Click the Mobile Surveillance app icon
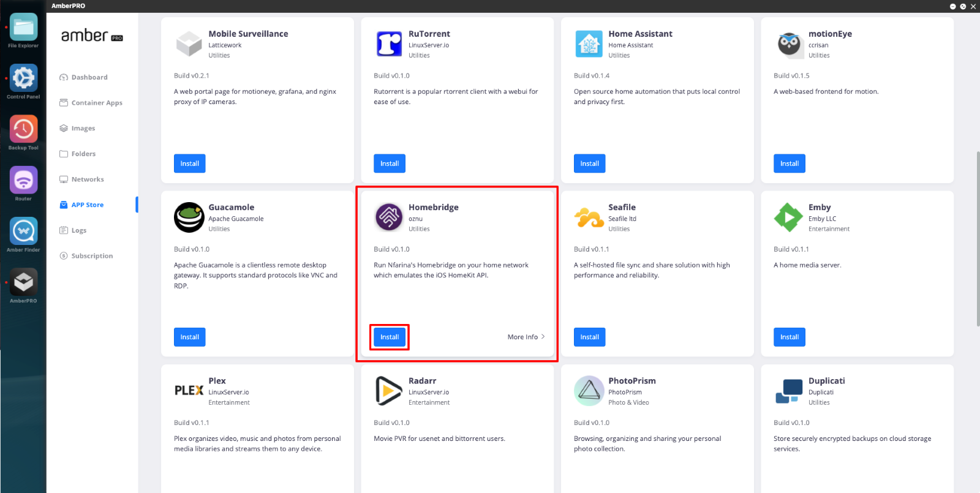980x493 pixels. tap(189, 44)
